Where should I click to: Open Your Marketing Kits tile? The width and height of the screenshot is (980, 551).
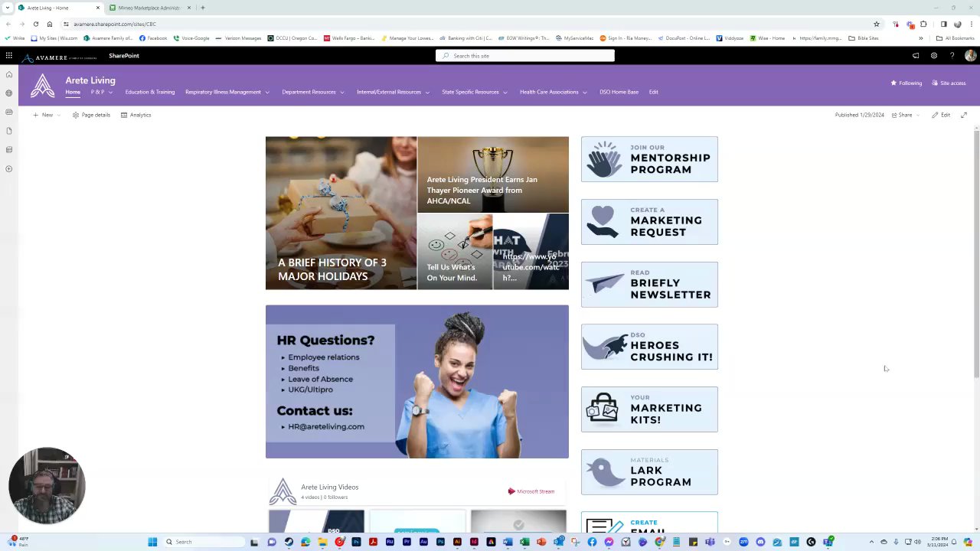[649, 409]
